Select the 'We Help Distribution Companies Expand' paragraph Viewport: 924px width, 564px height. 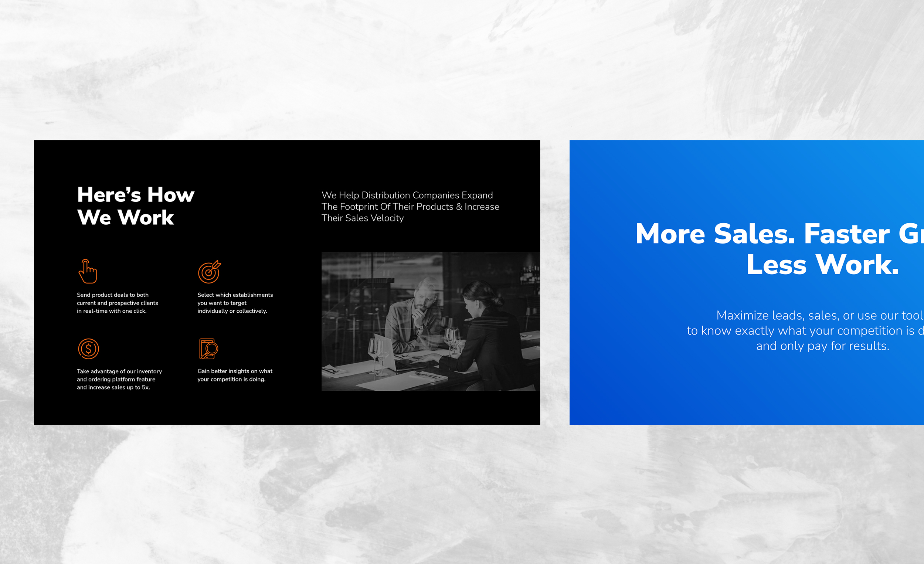(x=410, y=207)
